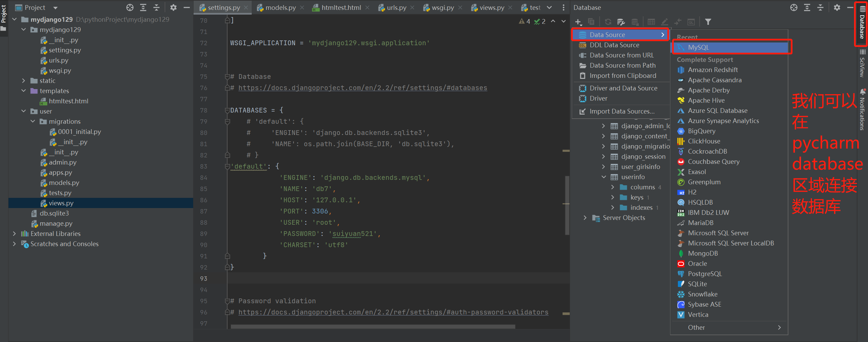Expand the userinfo columns node
The width and height of the screenshot is (868, 342).
click(x=613, y=187)
